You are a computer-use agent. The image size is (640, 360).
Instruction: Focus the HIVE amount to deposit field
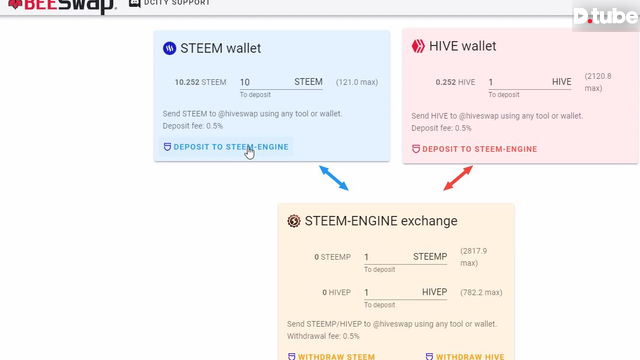530,82
